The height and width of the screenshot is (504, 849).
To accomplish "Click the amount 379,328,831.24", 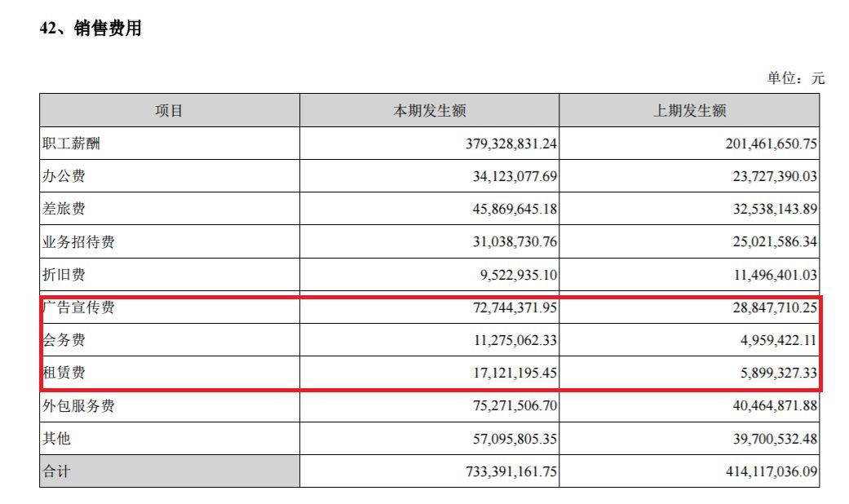I will (x=500, y=144).
